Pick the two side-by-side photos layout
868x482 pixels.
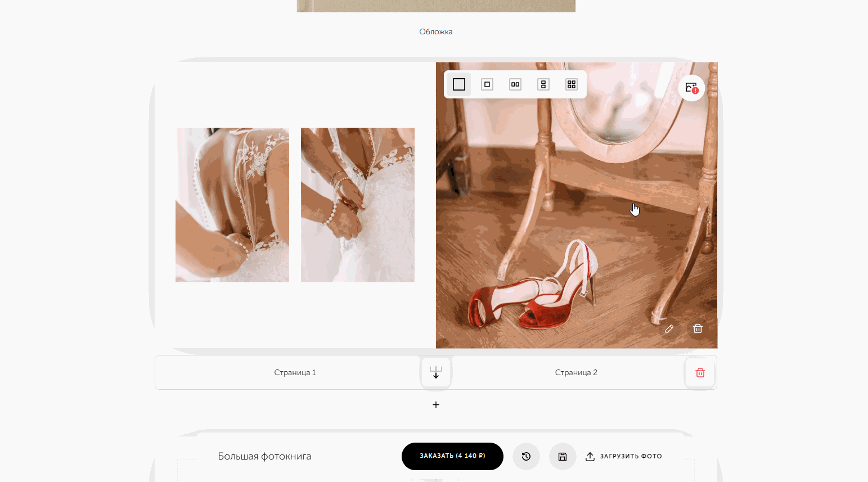[x=515, y=84]
